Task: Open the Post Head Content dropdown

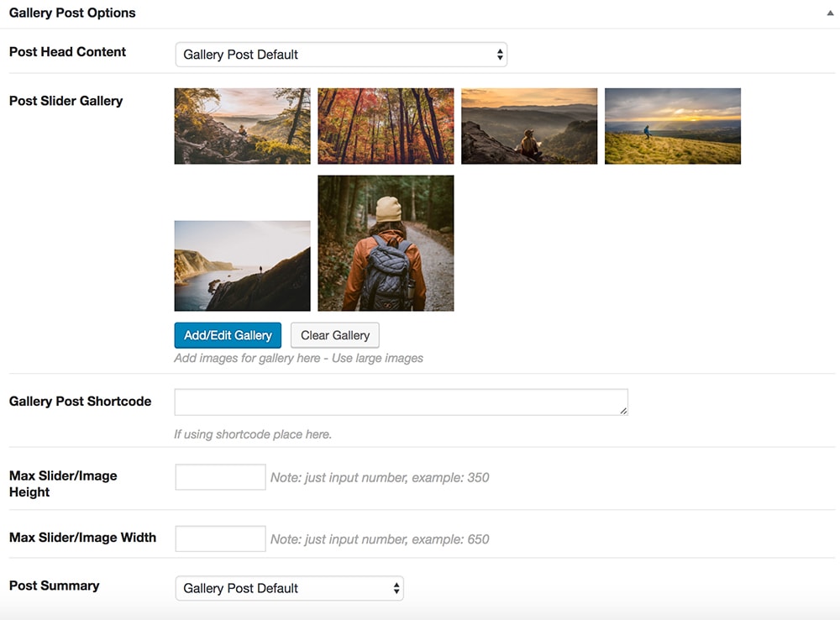Action: (x=341, y=55)
